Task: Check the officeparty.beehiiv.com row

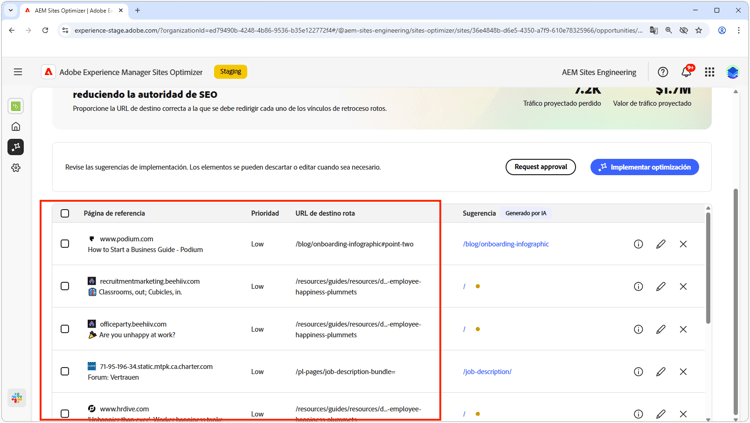Action: 65,329
